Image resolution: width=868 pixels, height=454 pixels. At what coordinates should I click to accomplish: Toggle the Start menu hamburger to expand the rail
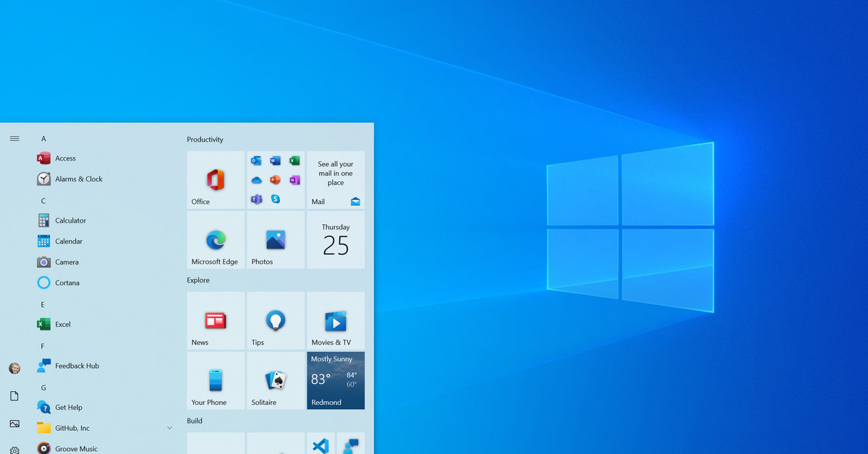tap(14, 139)
